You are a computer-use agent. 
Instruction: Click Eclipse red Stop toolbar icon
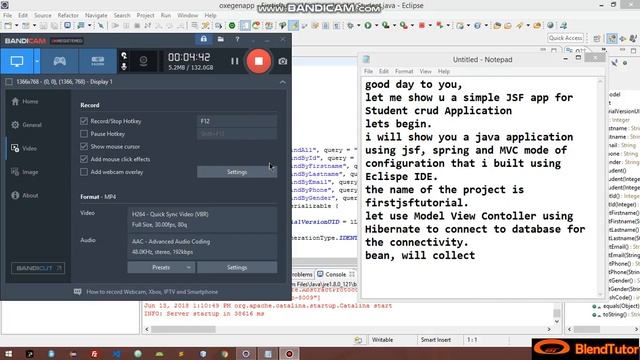coord(422,25)
